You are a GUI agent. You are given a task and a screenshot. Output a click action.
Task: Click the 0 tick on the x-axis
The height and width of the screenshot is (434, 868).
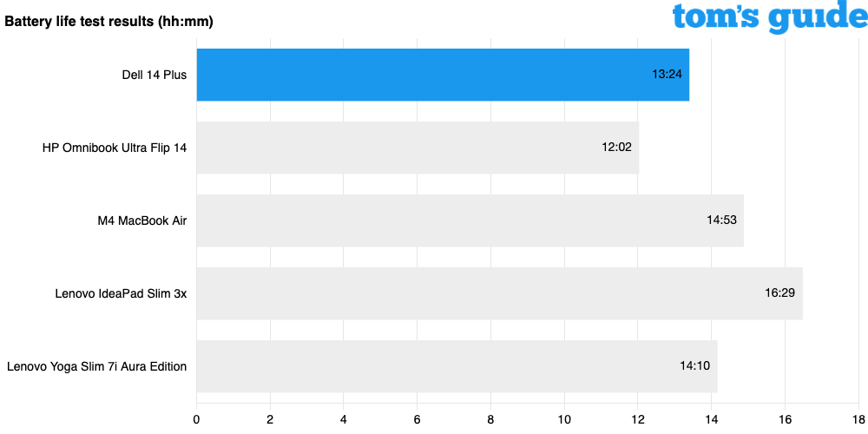tap(197, 418)
